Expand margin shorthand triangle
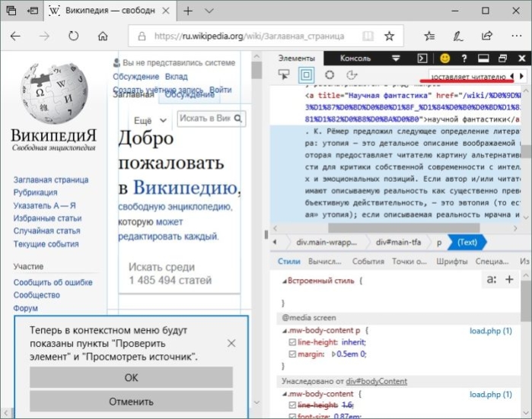The height and width of the screenshot is (419, 532). [x=333, y=354]
